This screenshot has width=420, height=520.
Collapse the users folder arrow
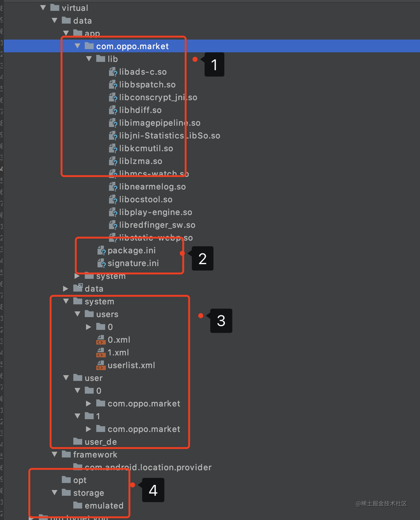click(77, 314)
